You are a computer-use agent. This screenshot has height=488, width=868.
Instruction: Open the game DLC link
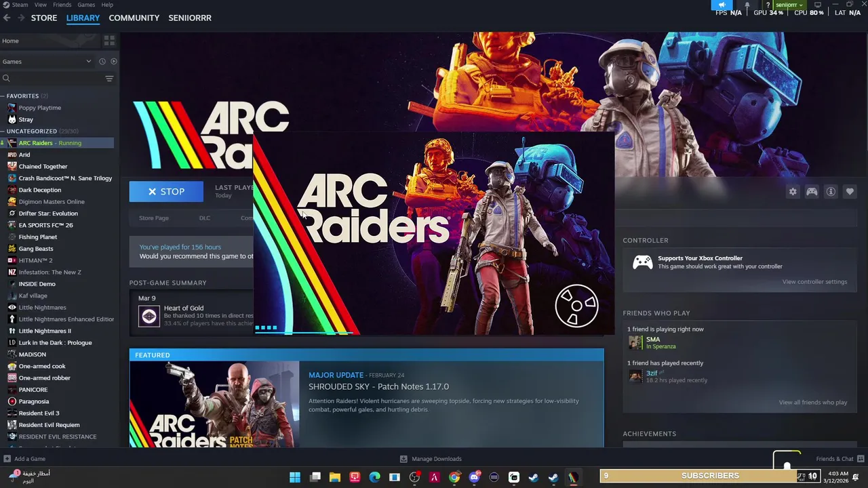(x=205, y=218)
